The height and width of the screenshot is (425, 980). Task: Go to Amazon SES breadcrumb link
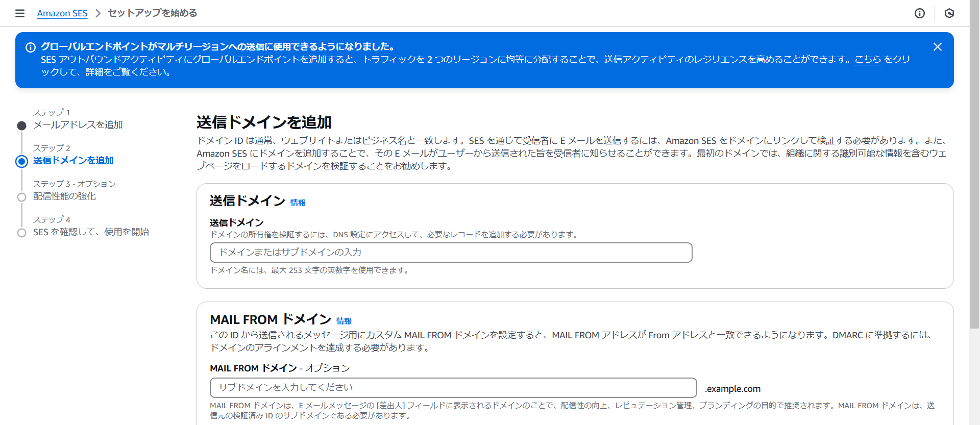click(x=62, y=13)
